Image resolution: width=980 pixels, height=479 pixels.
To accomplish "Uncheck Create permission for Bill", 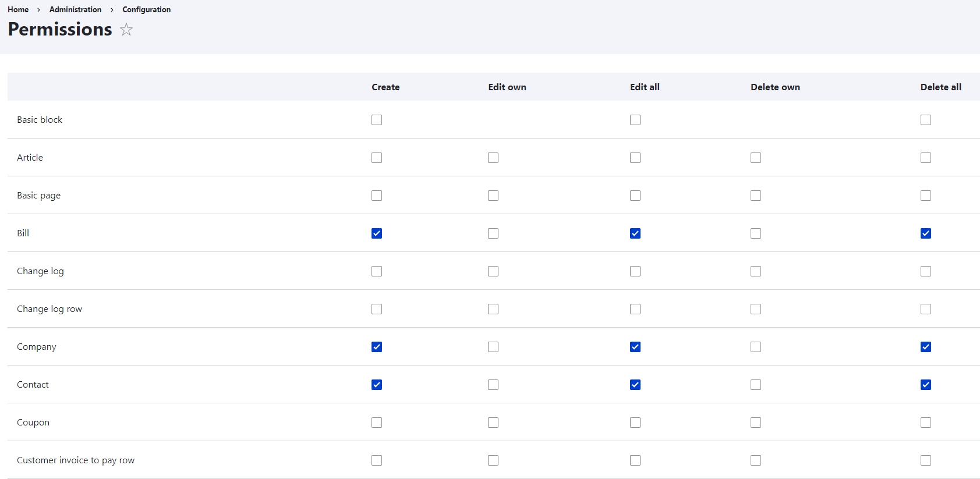I will (x=377, y=233).
